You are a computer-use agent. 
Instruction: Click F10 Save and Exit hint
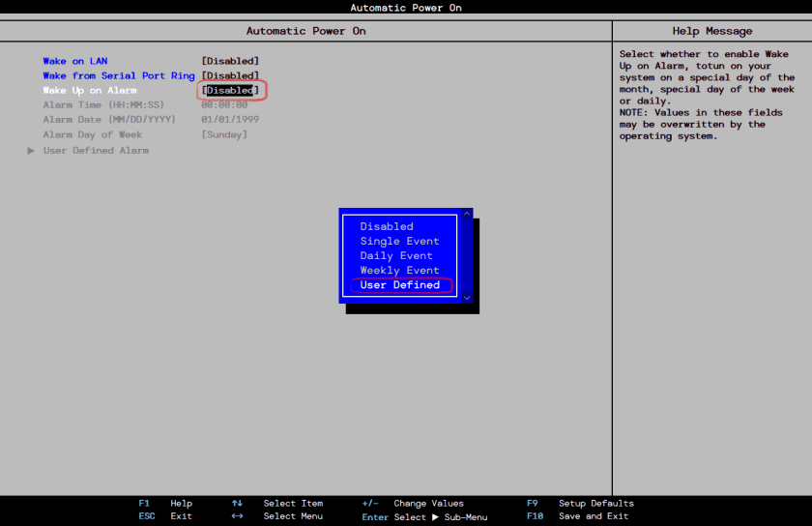pyautogui.click(x=577, y=516)
